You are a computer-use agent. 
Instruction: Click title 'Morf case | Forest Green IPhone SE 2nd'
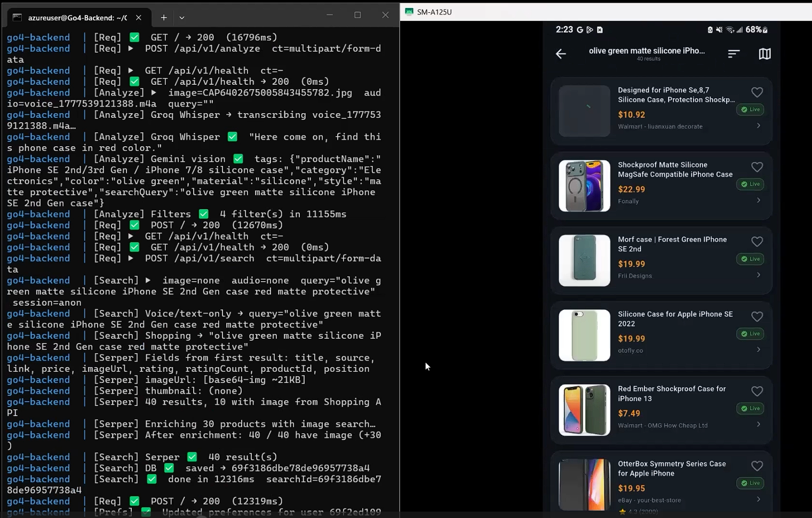point(672,244)
